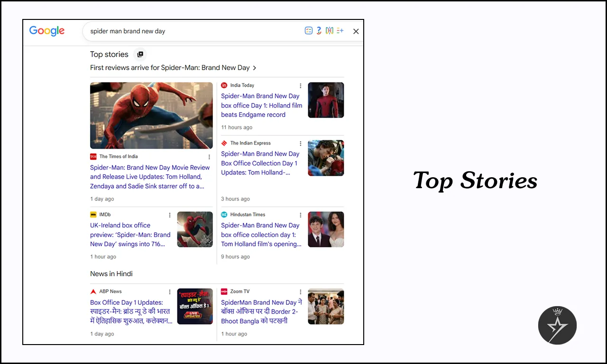This screenshot has height=364, width=607.
Task: Open more options for the IMDb story
Action: pos(170,215)
